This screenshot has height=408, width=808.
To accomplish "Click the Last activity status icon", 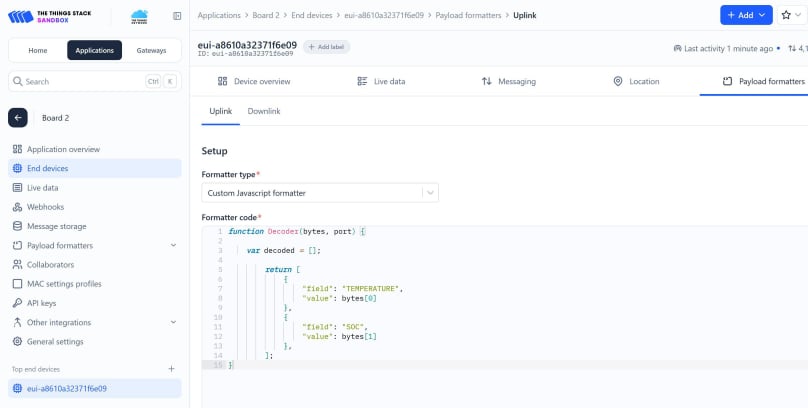I will coord(677,48).
